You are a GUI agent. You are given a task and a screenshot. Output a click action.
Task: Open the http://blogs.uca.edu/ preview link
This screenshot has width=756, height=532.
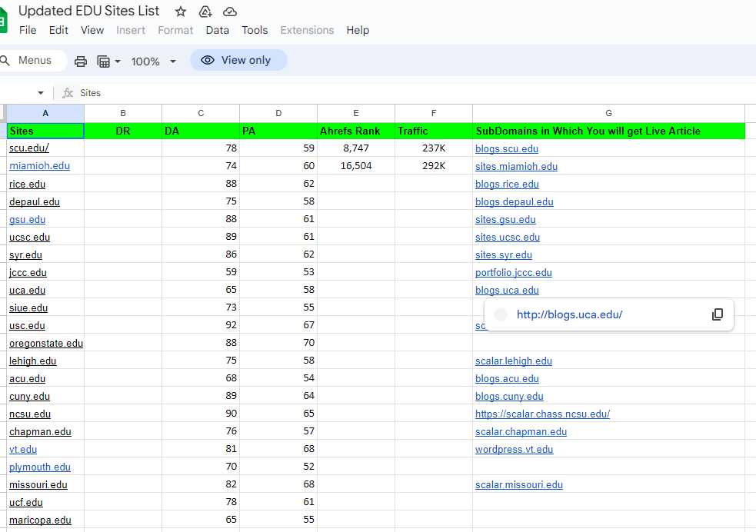click(x=569, y=314)
